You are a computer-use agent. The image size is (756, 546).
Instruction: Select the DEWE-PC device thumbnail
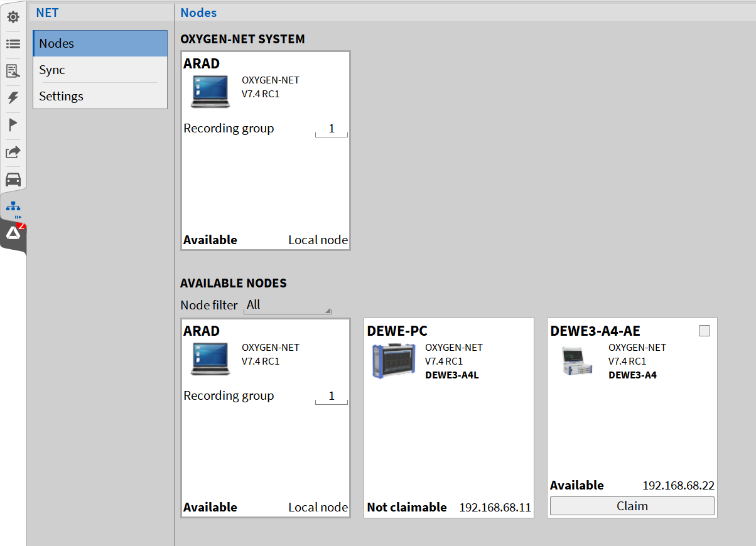pos(394,362)
